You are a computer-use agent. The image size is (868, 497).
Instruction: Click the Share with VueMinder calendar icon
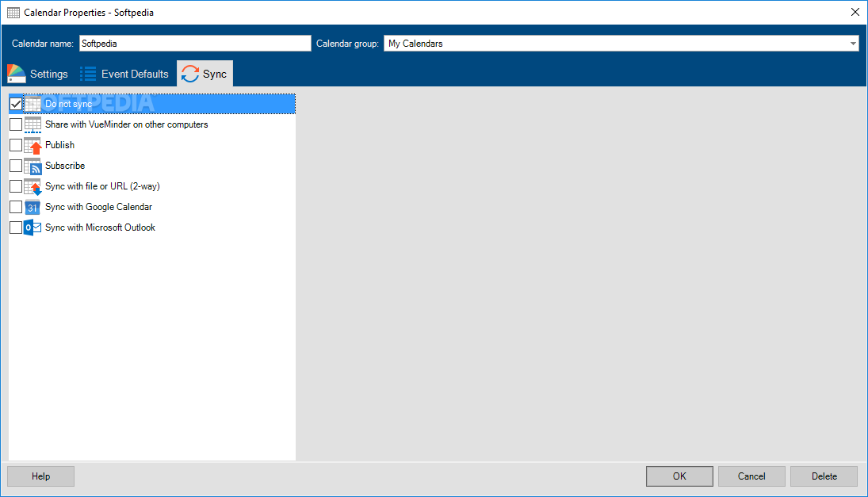click(33, 124)
